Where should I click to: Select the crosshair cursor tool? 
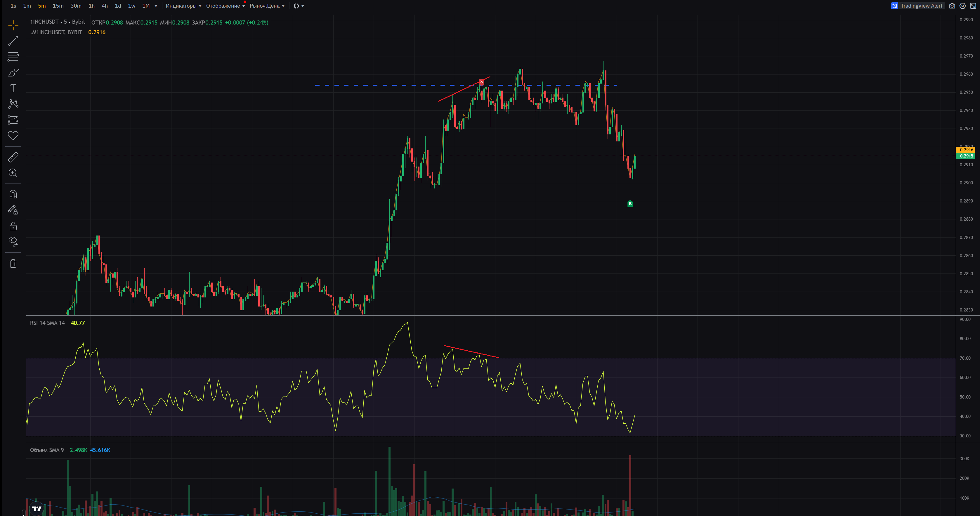point(13,25)
